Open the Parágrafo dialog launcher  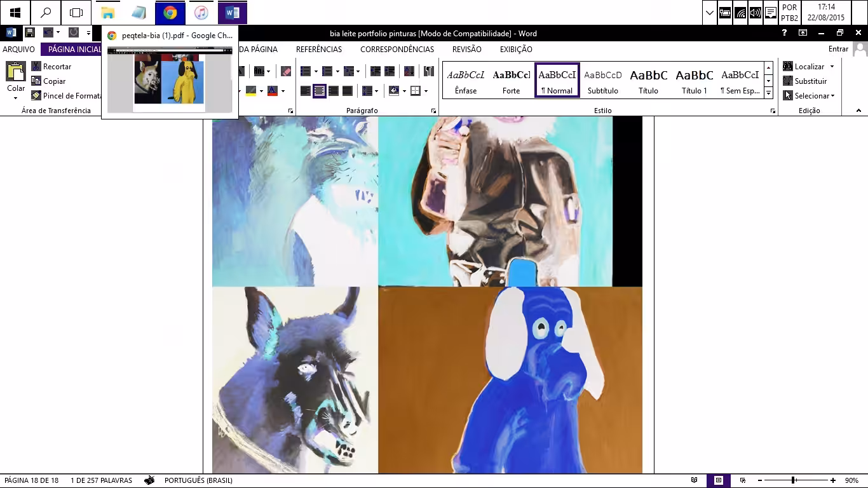pos(434,111)
